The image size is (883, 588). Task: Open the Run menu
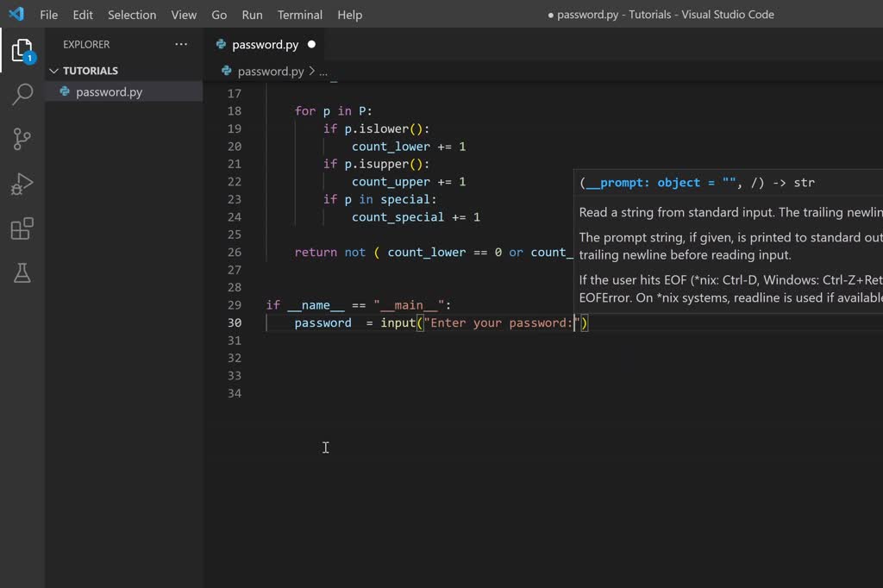click(x=253, y=15)
